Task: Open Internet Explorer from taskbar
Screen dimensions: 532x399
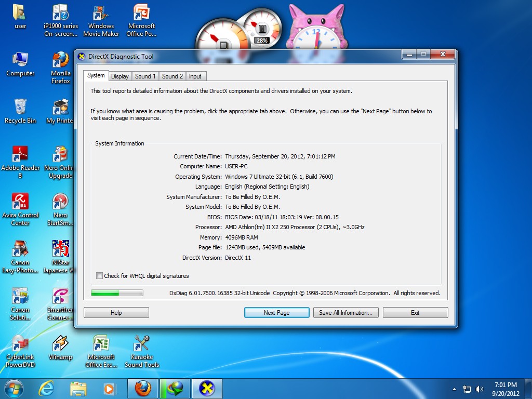Action: [x=46, y=389]
